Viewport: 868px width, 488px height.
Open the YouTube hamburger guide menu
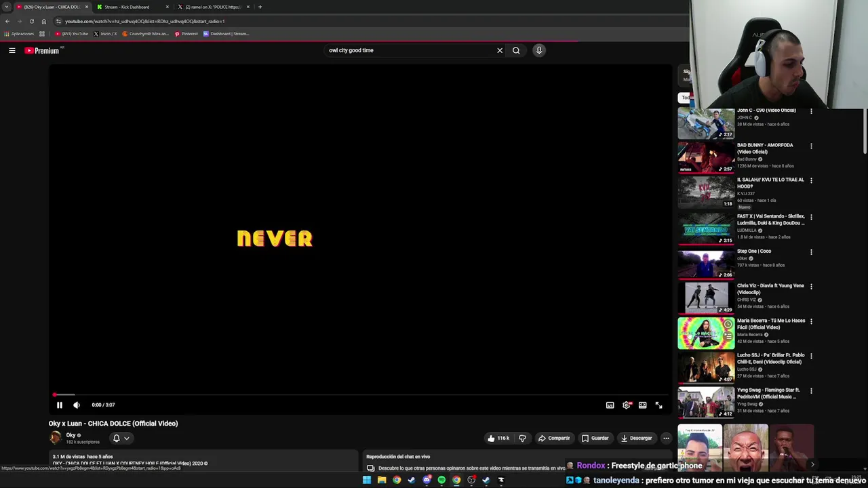tap(12, 50)
